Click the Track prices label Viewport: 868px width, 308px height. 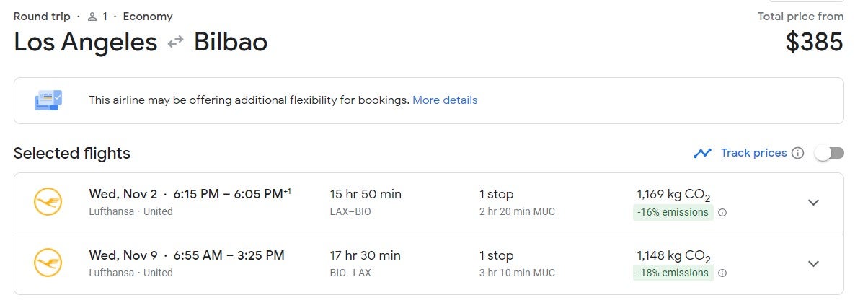[x=753, y=153]
